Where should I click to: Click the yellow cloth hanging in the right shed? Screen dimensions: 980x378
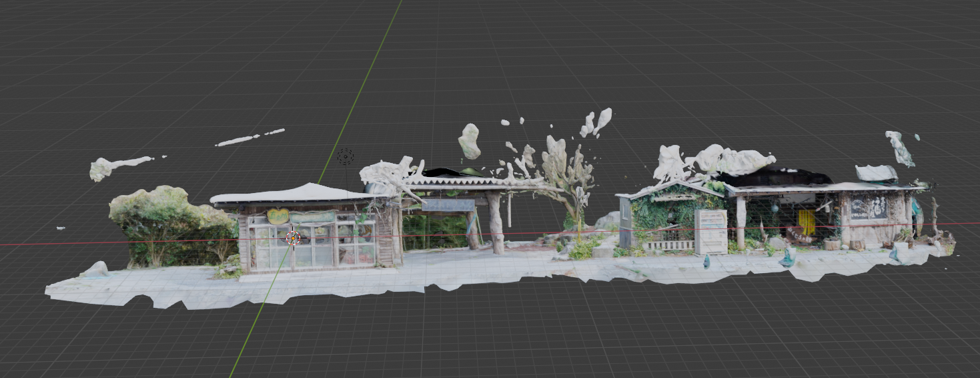[x=807, y=222]
